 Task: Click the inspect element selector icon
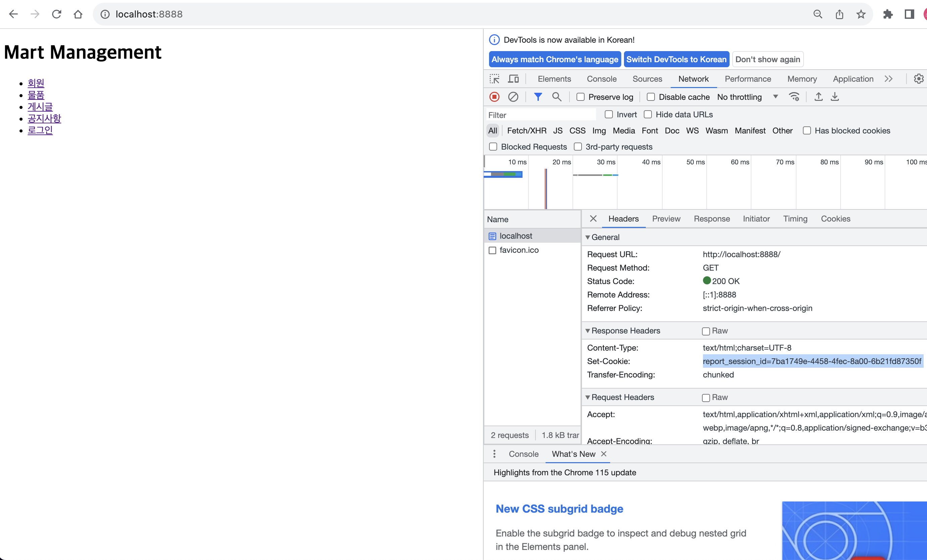coord(494,79)
